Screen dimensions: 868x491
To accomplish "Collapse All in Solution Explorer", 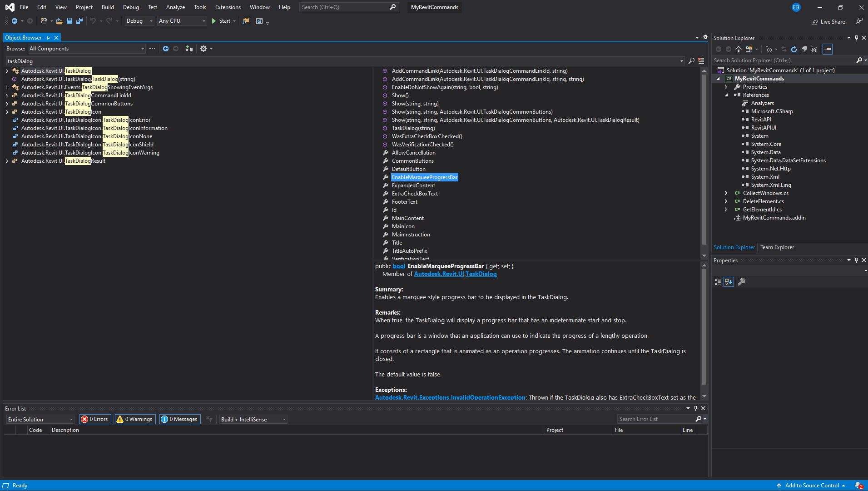I will pyautogui.click(x=804, y=49).
